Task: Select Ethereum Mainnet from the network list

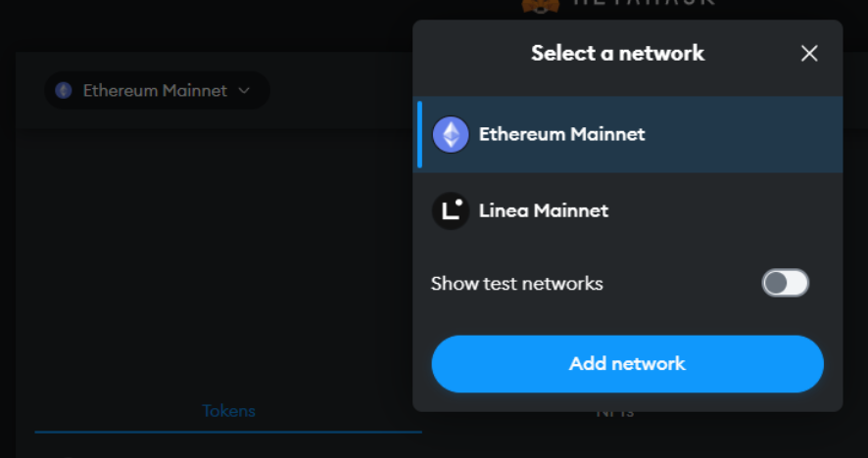Action: click(561, 134)
